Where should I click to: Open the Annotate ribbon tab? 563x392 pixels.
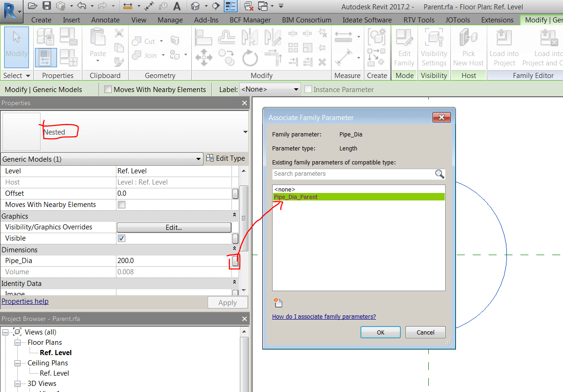click(105, 20)
